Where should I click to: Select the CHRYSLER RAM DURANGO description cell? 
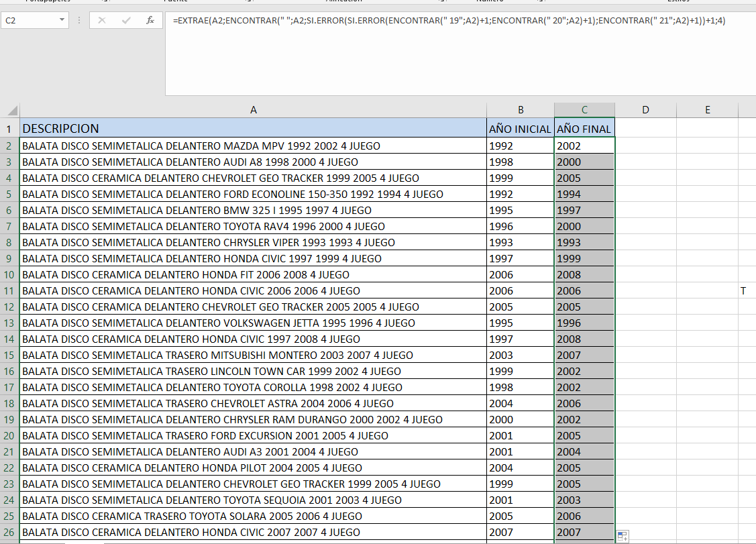tap(253, 420)
